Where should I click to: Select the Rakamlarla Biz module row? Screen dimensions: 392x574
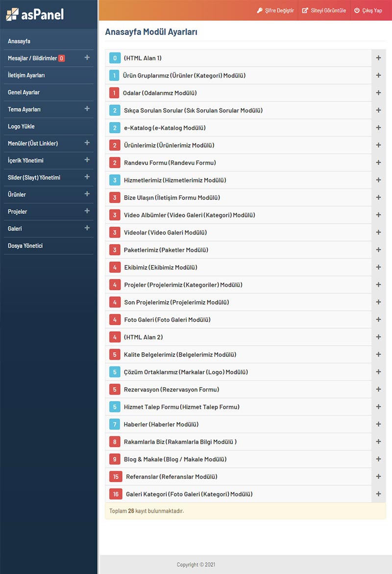[180, 442]
